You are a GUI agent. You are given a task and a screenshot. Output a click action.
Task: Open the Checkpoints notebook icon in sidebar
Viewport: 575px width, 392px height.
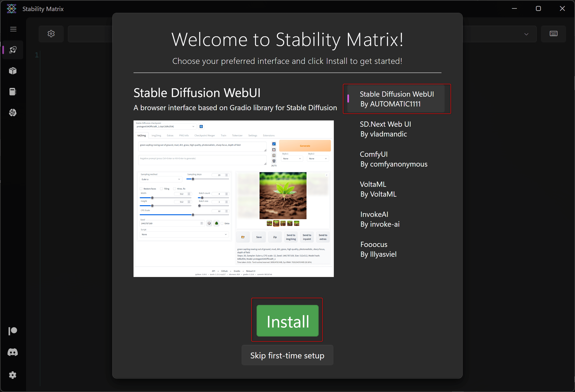point(13,92)
